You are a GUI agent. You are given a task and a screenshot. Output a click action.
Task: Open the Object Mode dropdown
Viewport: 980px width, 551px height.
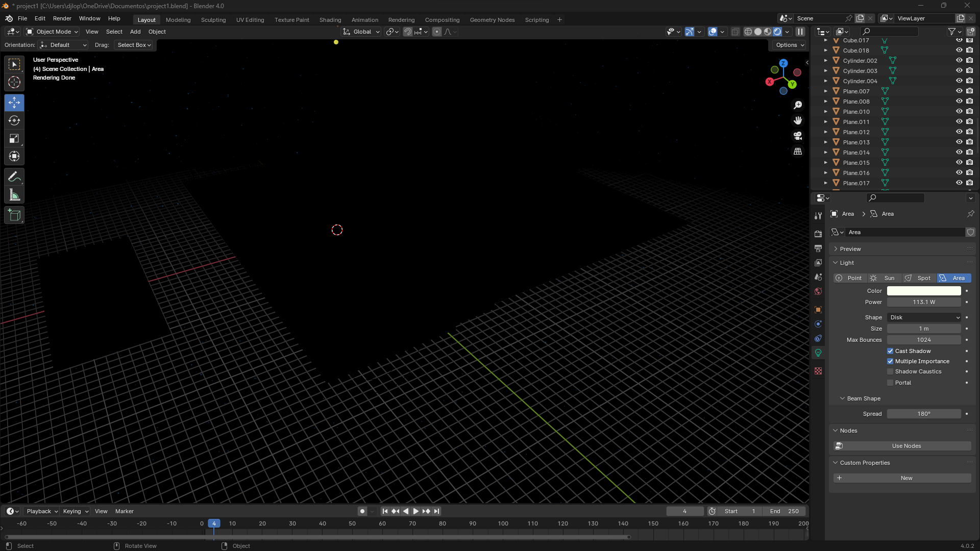[x=52, y=32]
